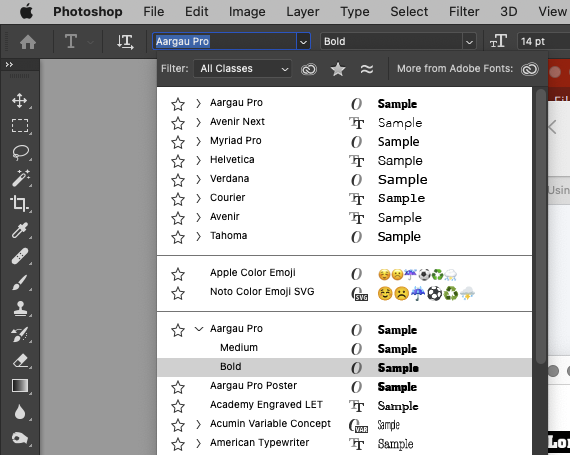
Task: Open the Select menu
Action: pyautogui.click(x=409, y=12)
